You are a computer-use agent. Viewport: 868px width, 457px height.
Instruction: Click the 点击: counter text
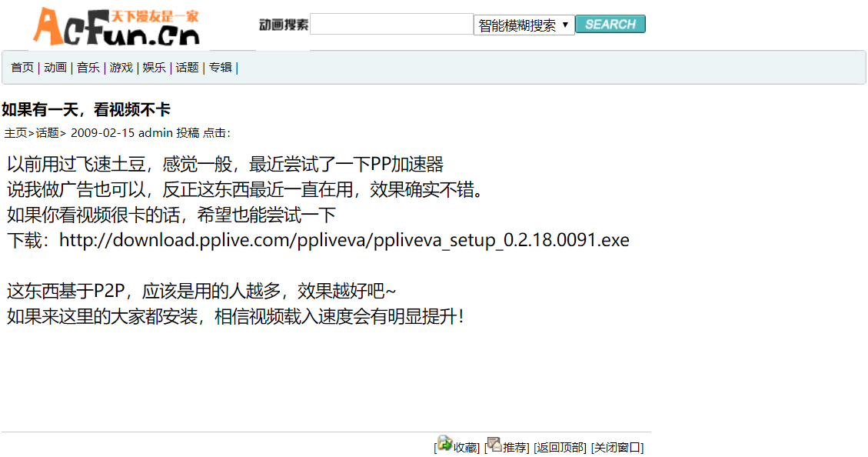[x=217, y=133]
